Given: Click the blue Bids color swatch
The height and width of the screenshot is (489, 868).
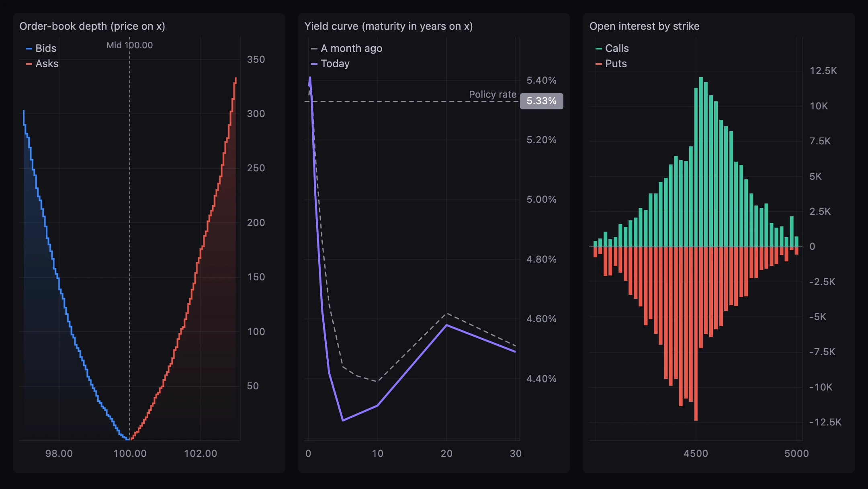Looking at the screenshot, I should [29, 49].
